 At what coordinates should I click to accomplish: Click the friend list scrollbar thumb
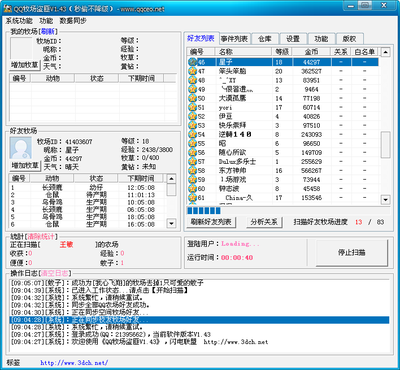(x=386, y=144)
